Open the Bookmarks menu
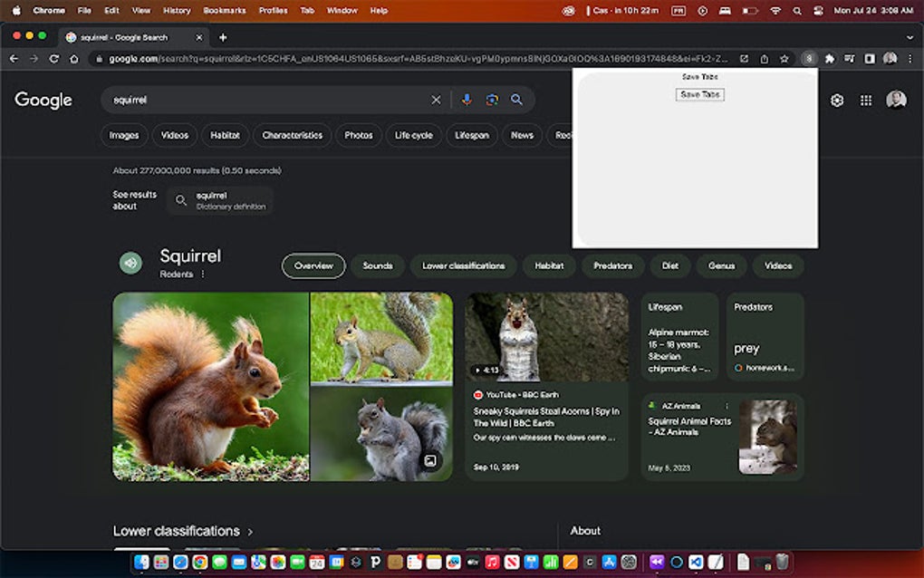 224,10
